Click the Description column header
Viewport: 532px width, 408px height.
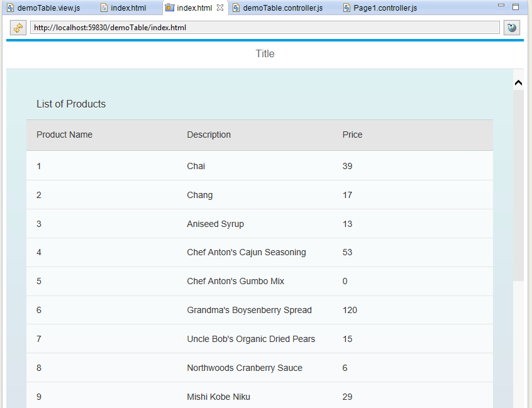[209, 135]
